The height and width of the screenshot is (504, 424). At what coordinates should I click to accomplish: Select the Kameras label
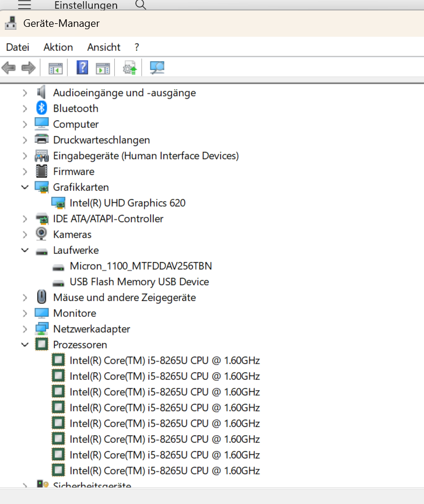(x=72, y=235)
